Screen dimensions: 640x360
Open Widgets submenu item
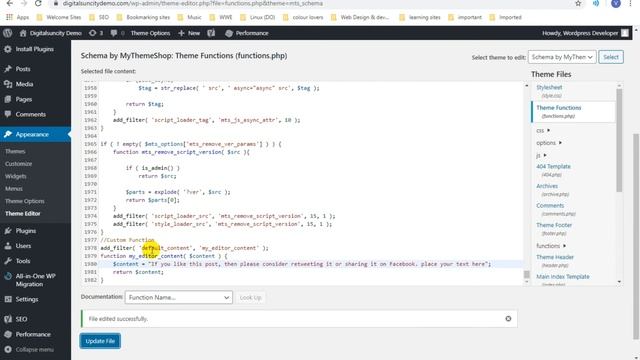16,176
